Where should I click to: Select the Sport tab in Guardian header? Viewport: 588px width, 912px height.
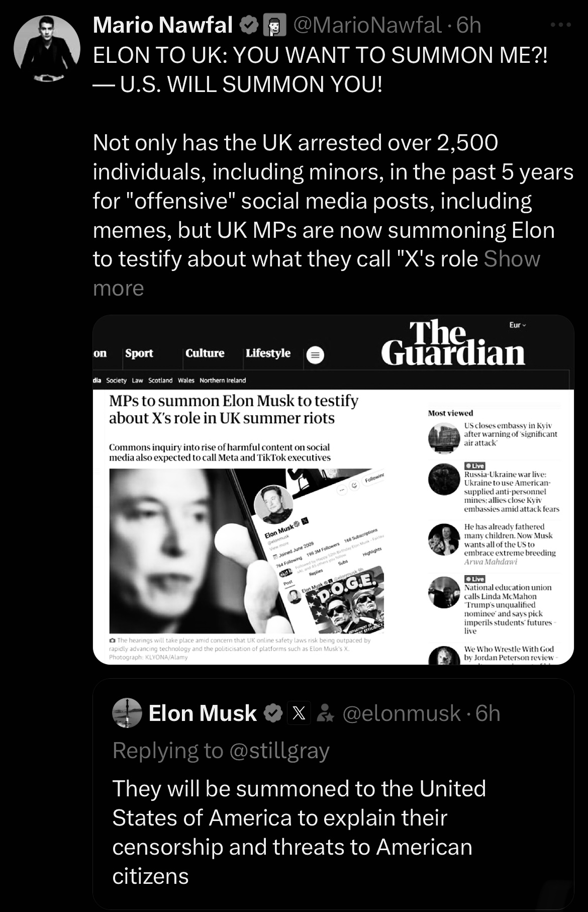pyautogui.click(x=139, y=353)
